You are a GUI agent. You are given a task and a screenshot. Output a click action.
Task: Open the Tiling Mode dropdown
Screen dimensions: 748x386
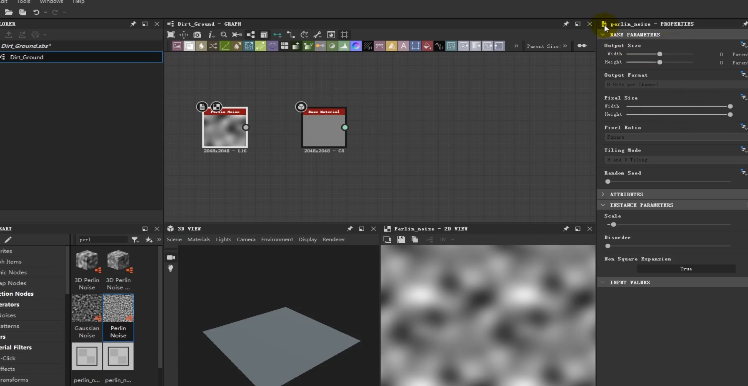tap(676, 160)
